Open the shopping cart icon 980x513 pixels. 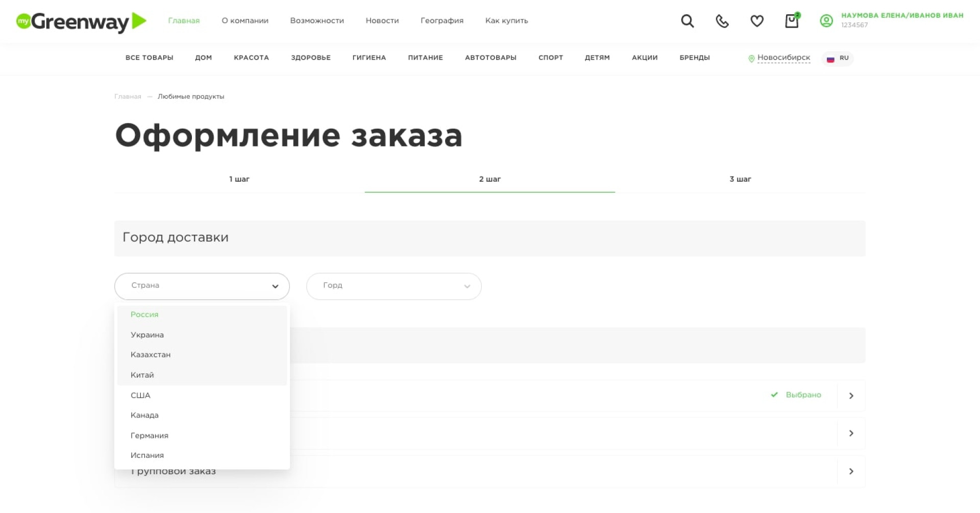tap(791, 21)
